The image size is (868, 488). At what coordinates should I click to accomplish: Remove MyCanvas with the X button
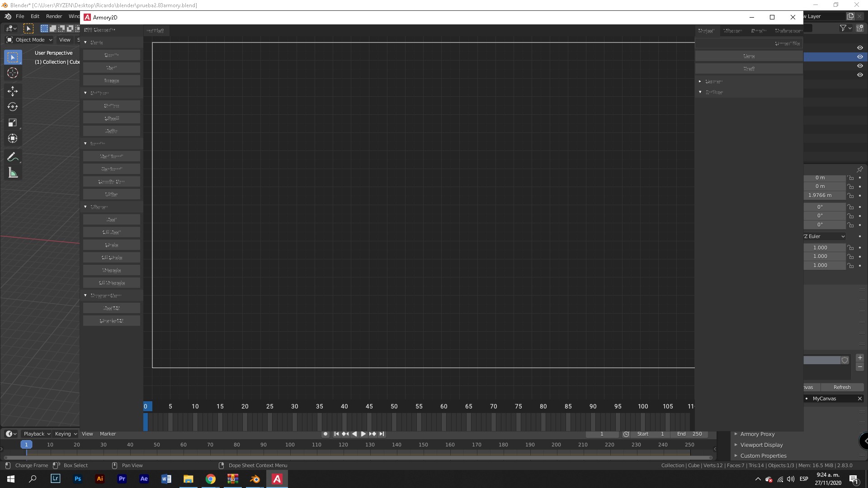coord(859,399)
